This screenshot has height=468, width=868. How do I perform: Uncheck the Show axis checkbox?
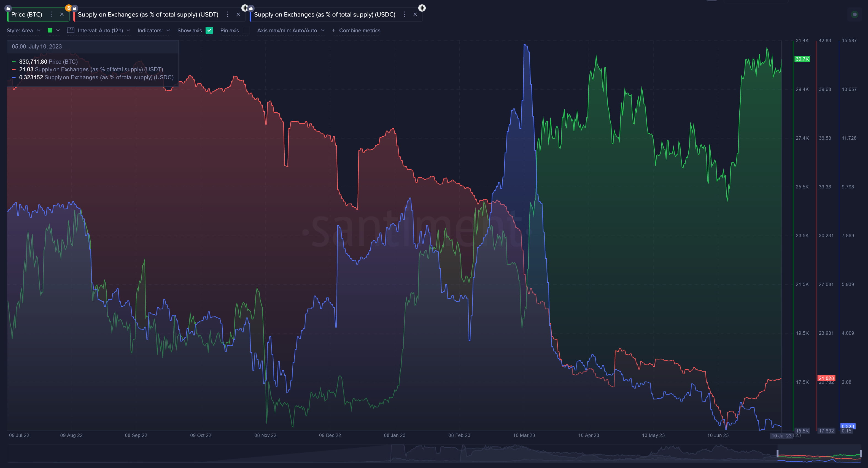point(209,30)
